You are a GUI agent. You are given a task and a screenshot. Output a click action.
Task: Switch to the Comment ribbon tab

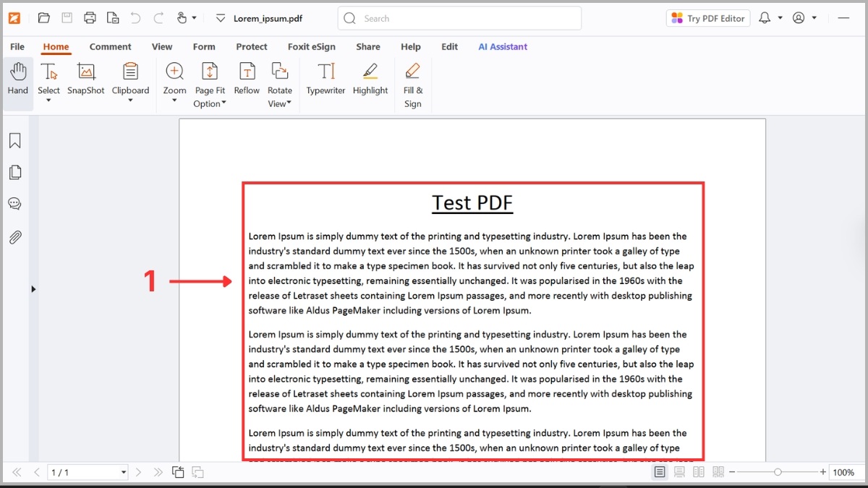110,46
